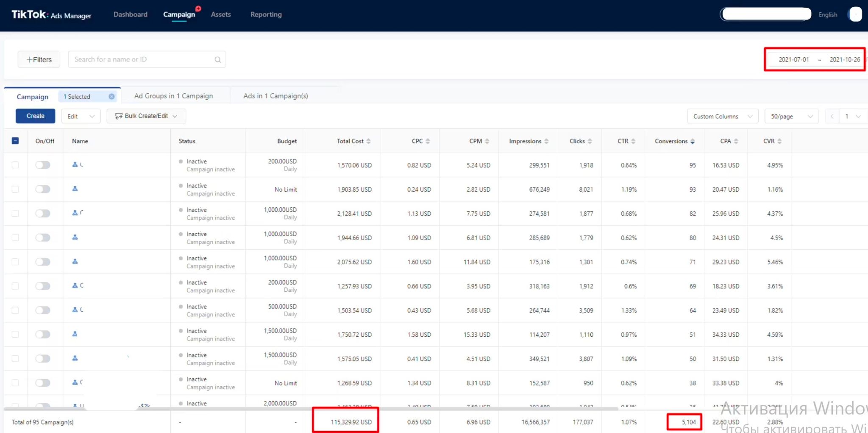This screenshot has height=433, width=868.
Task: Click total conversions 5,104
Action: (689, 422)
